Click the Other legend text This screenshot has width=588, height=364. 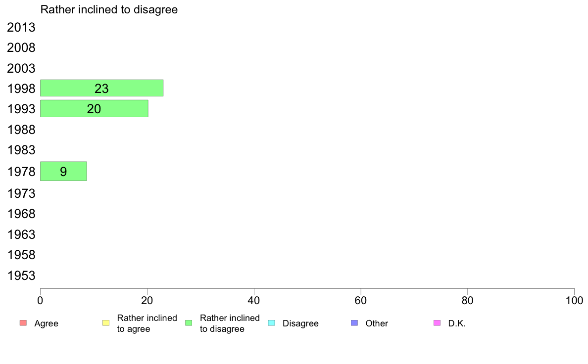pyautogui.click(x=377, y=323)
